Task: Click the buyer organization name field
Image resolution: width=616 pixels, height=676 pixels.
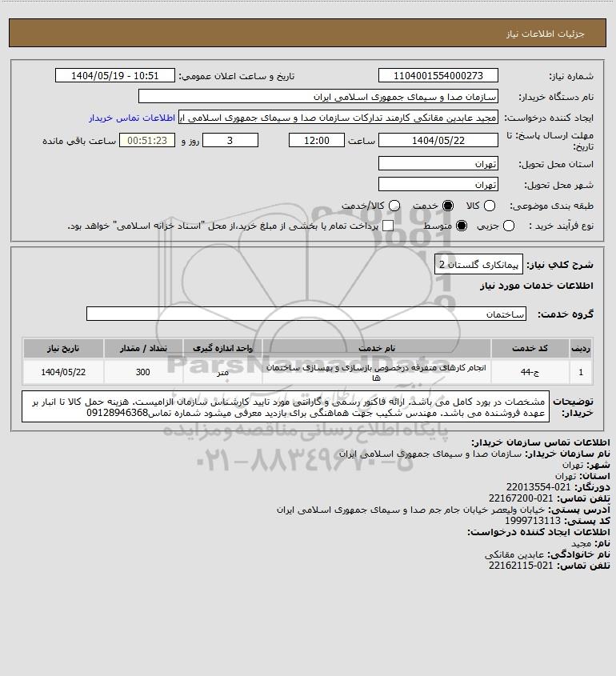Action: point(318,96)
